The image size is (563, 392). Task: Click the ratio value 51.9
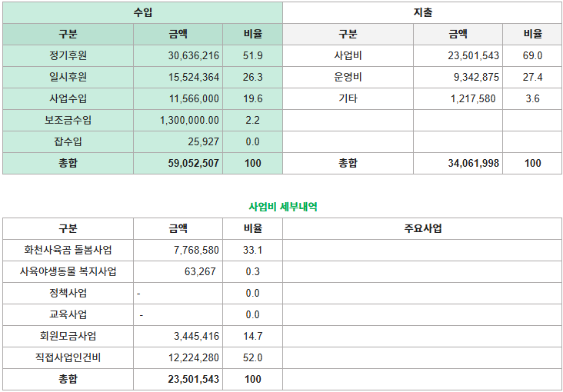[x=252, y=55]
